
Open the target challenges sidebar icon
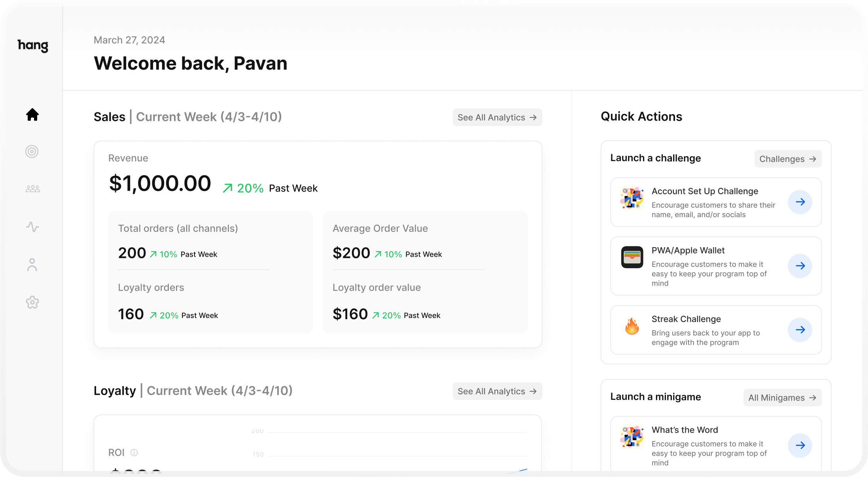pyautogui.click(x=32, y=151)
